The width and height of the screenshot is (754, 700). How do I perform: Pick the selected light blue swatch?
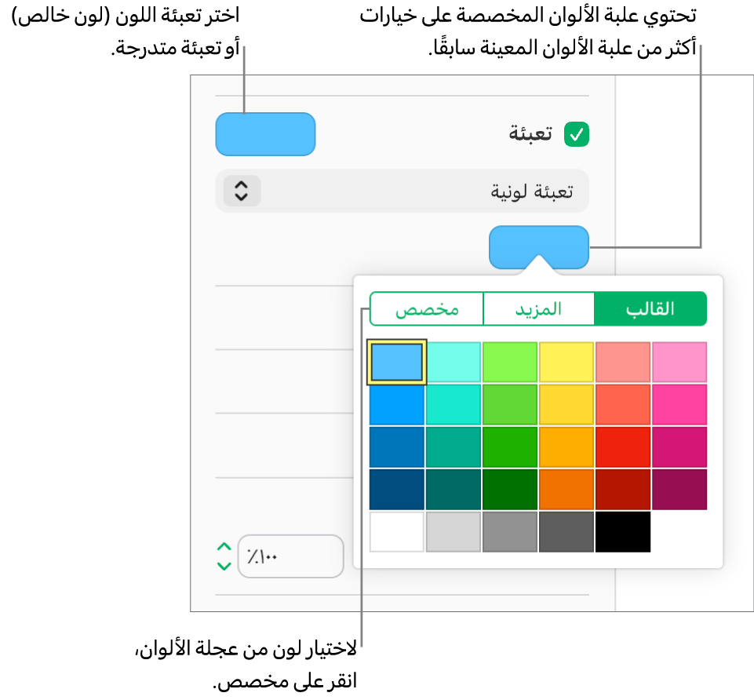(397, 363)
